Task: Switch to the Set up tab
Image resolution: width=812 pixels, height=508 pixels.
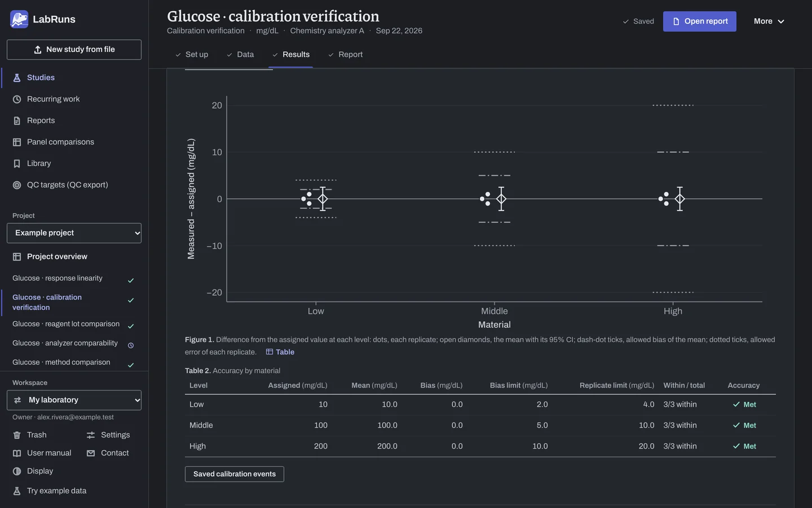Action: [192, 55]
